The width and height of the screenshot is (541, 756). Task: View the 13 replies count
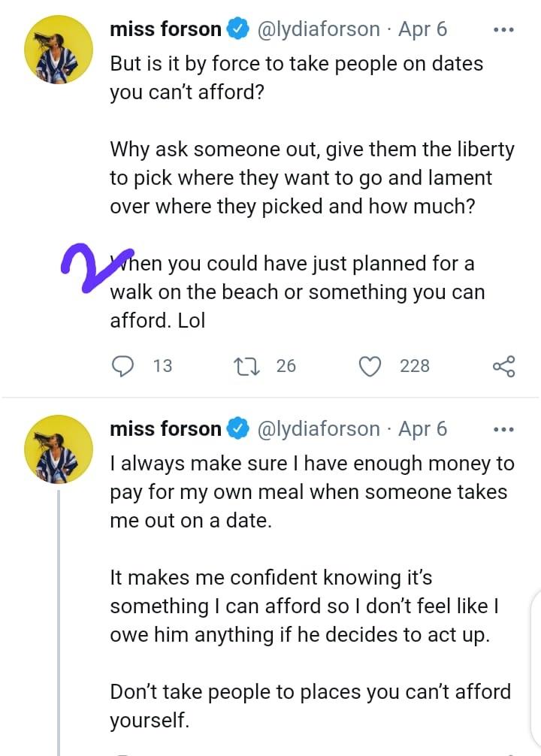pos(162,366)
